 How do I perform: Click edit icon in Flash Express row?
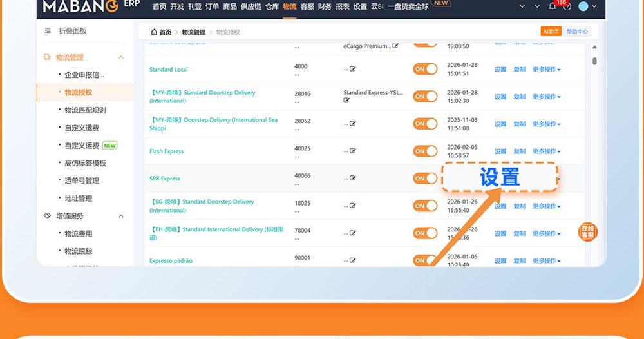click(x=353, y=151)
